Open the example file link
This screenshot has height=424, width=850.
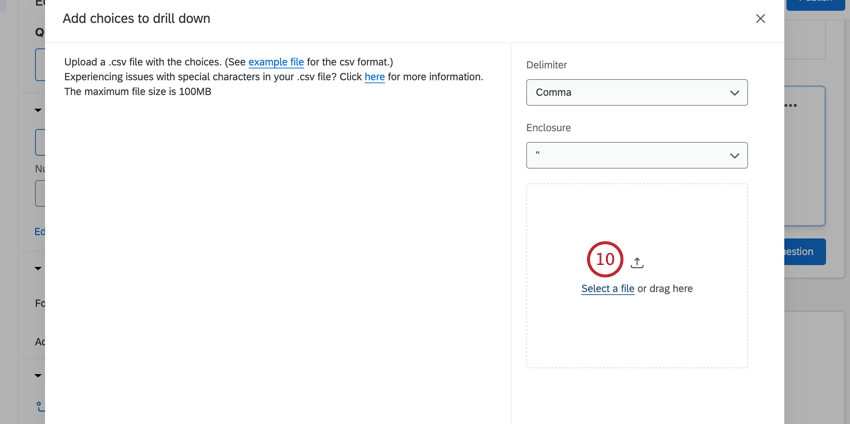[276, 62]
